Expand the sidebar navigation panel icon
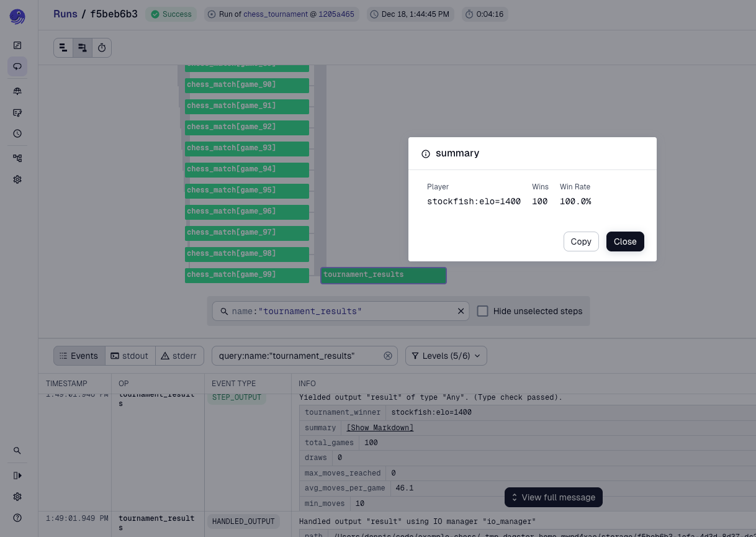756x537 pixels. click(17, 476)
